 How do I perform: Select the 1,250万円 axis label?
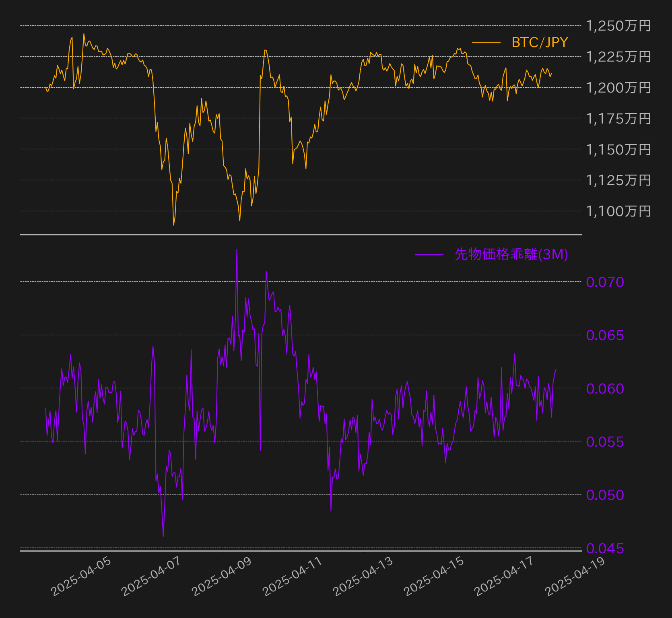click(618, 26)
